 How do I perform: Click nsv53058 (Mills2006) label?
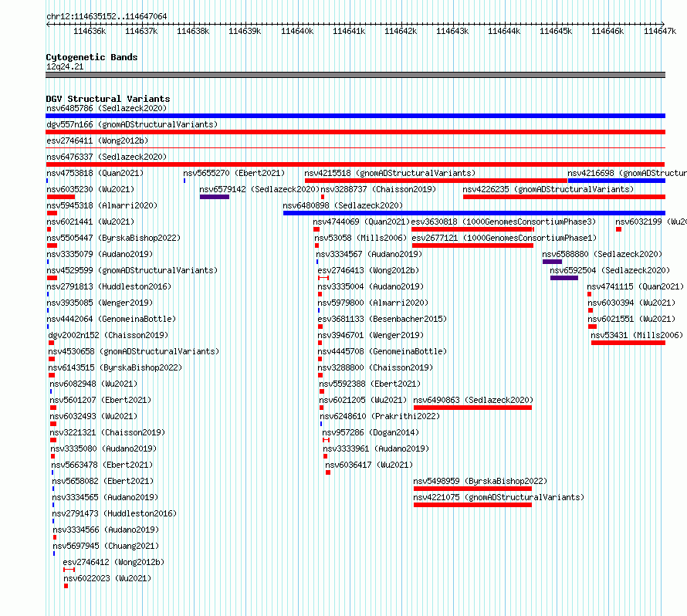pyautogui.click(x=360, y=238)
